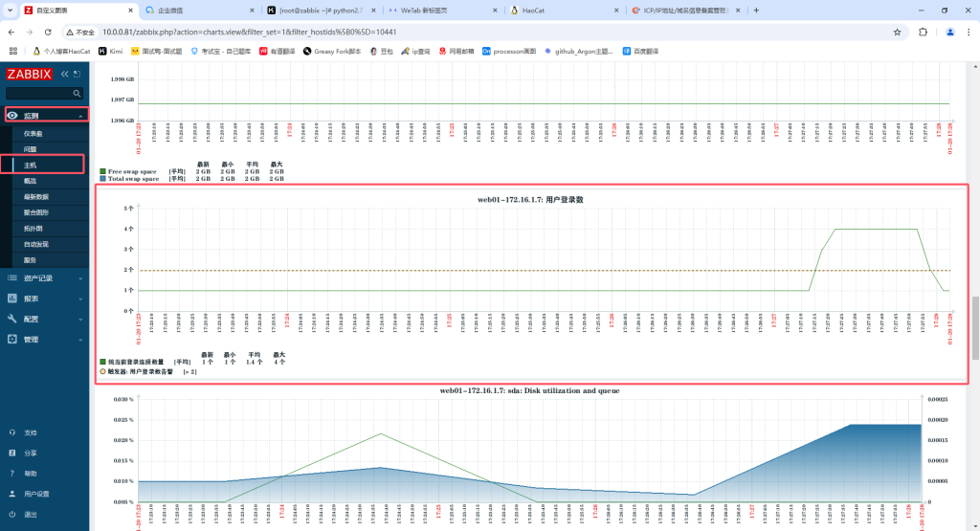Click the 退出 power icon
This screenshot has height=531, width=980.
pyautogui.click(x=11, y=515)
